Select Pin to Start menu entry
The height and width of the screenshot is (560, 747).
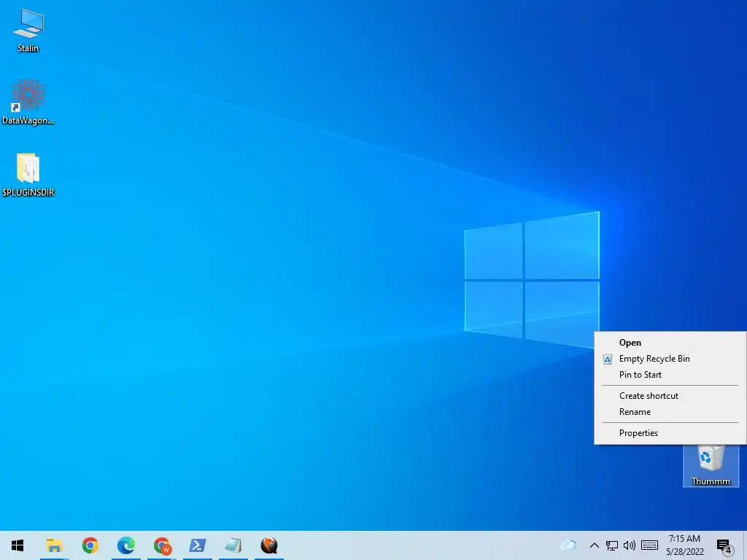(670, 375)
